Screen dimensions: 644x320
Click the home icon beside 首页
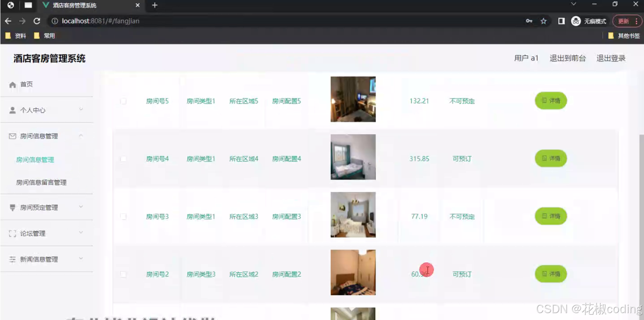tap(13, 85)
